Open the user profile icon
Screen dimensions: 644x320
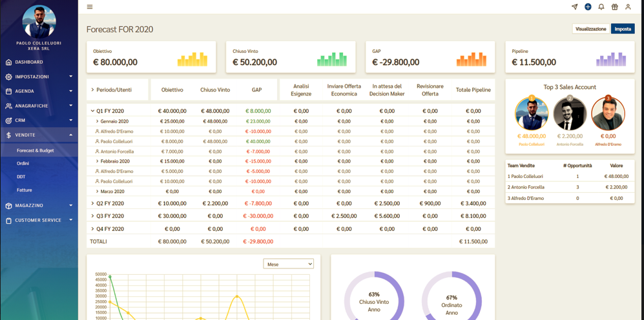click(628, 7)
